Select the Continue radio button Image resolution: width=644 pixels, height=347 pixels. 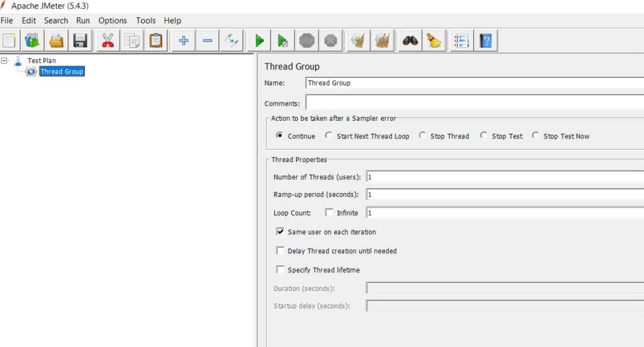click(280, 136)
